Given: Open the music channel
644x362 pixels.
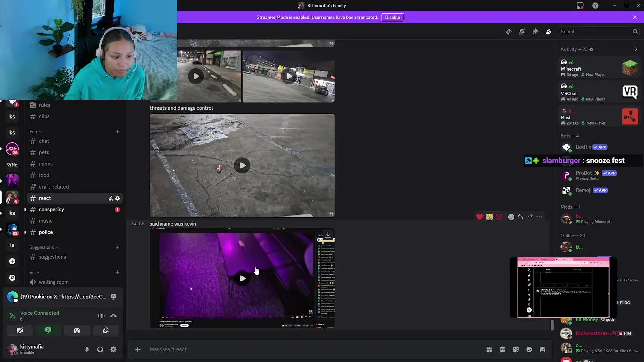Looking at the screenshot, I should 74,221.
